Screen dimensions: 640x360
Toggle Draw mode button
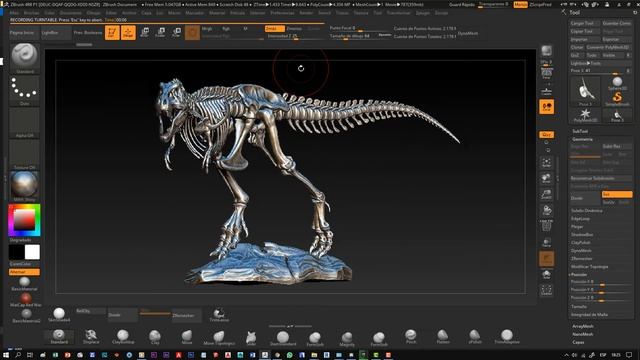pyautogui.click(x=128, y=33)
